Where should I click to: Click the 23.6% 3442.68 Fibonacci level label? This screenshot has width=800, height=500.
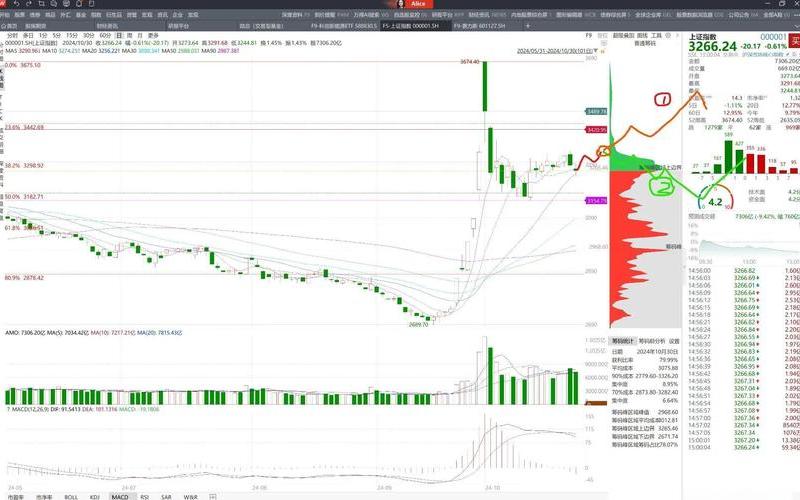click(24, 127)
